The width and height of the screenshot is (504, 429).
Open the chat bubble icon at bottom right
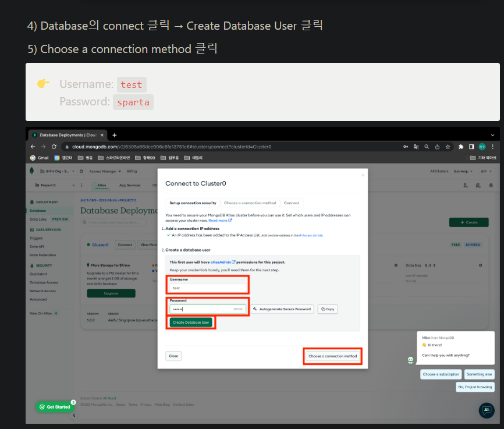(487, 410)
